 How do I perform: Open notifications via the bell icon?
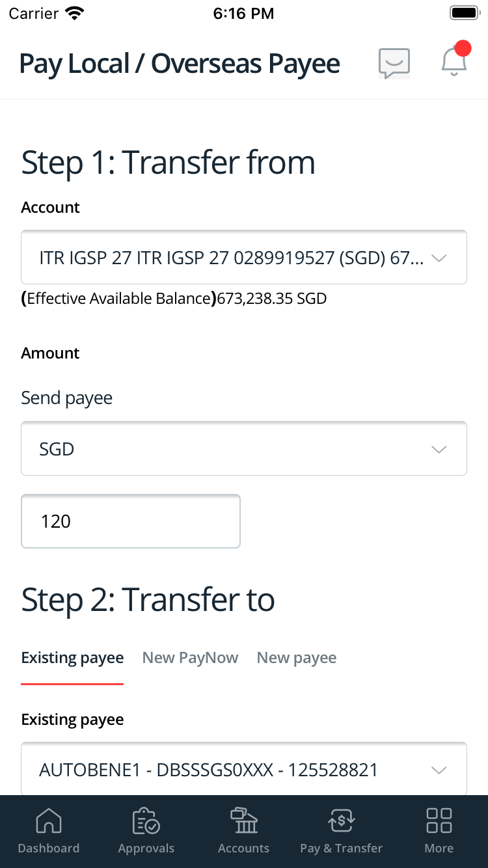pos(454,63)
